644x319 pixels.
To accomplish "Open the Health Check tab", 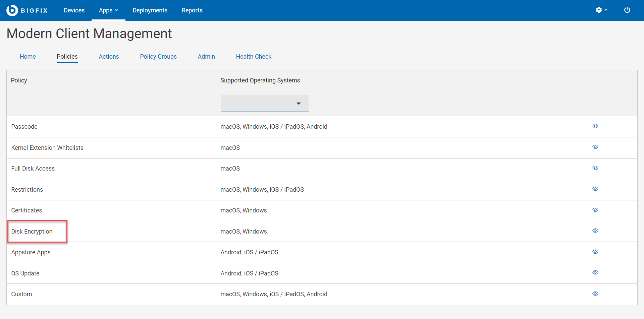I will 254,57.
